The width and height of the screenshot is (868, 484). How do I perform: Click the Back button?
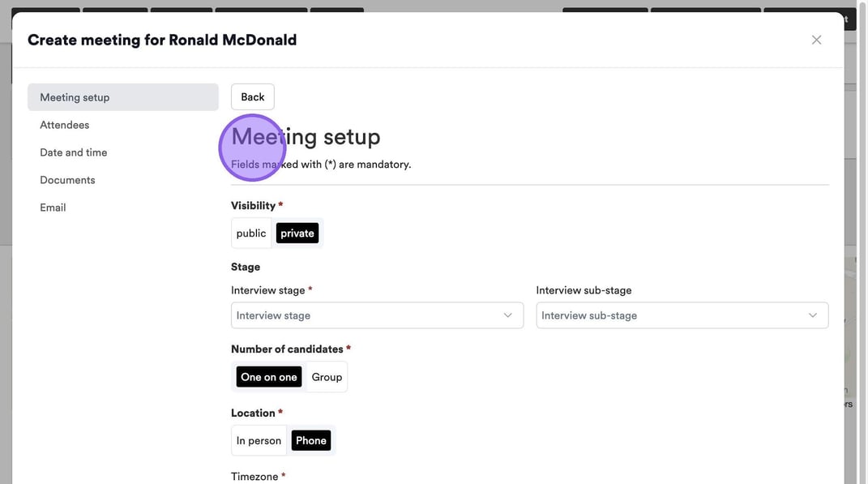click(252, 97)
